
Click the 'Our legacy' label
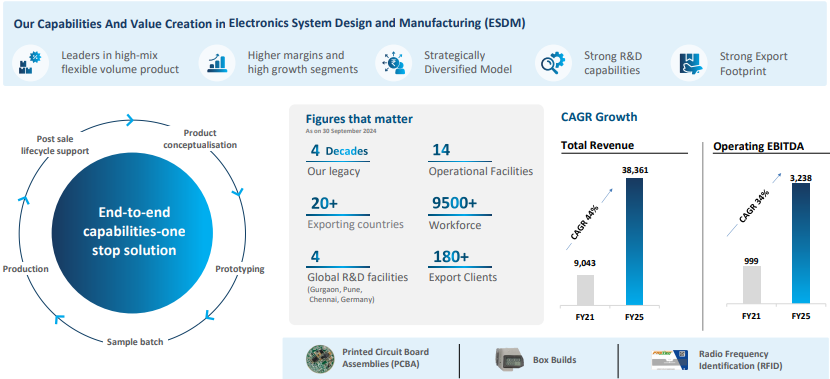click(333, 172)
